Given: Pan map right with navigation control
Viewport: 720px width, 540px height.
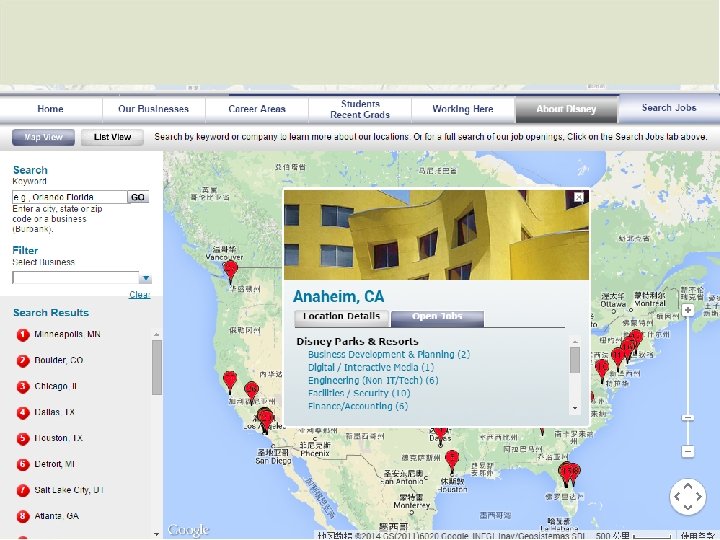Looking at the screenshot, I should (x=698, y=496).
